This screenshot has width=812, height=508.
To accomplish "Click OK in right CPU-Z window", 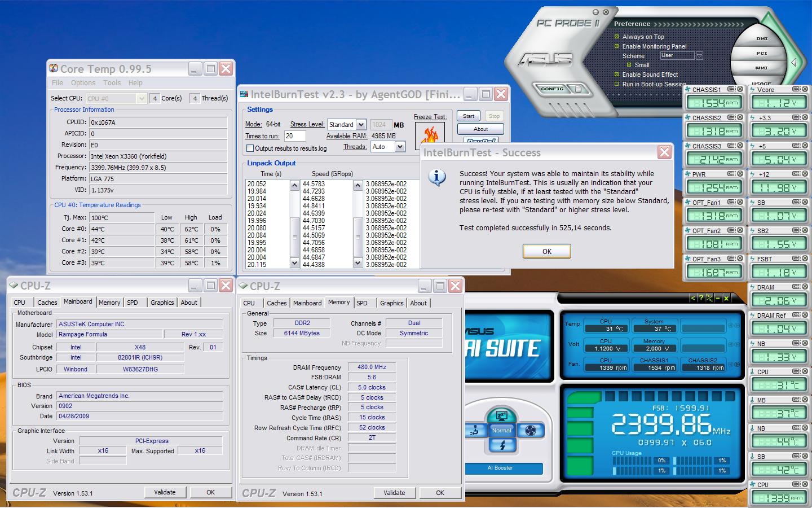I will click(440, 493).
